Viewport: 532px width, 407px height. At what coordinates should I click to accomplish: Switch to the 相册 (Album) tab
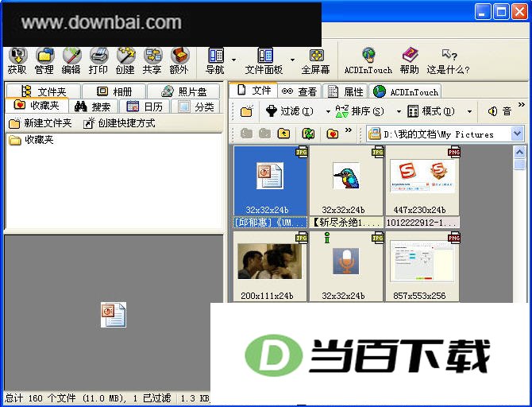(x=114, y=91)
